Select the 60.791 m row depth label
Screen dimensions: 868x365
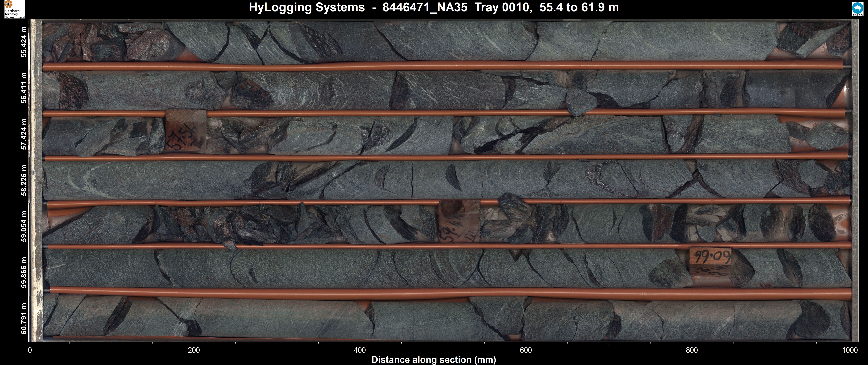coord(24,318)
